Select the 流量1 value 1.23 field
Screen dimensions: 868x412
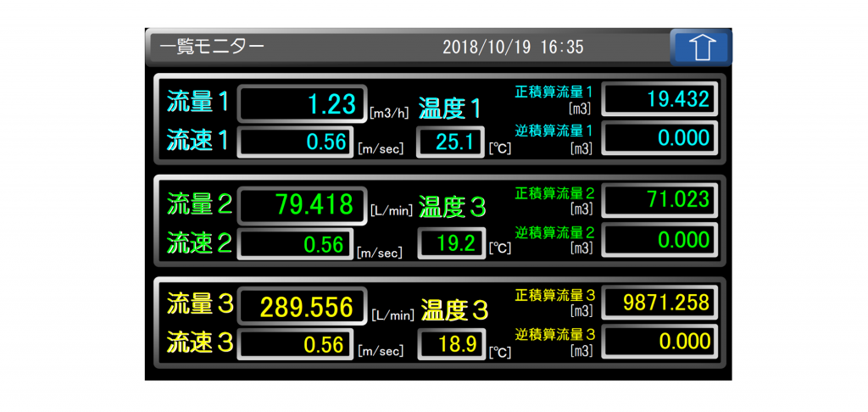tap(303, 103)
